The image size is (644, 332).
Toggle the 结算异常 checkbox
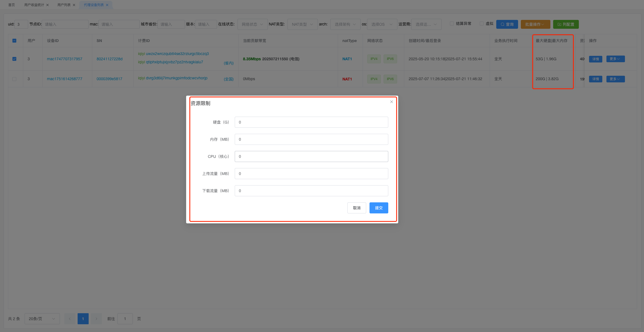point(452,23)
